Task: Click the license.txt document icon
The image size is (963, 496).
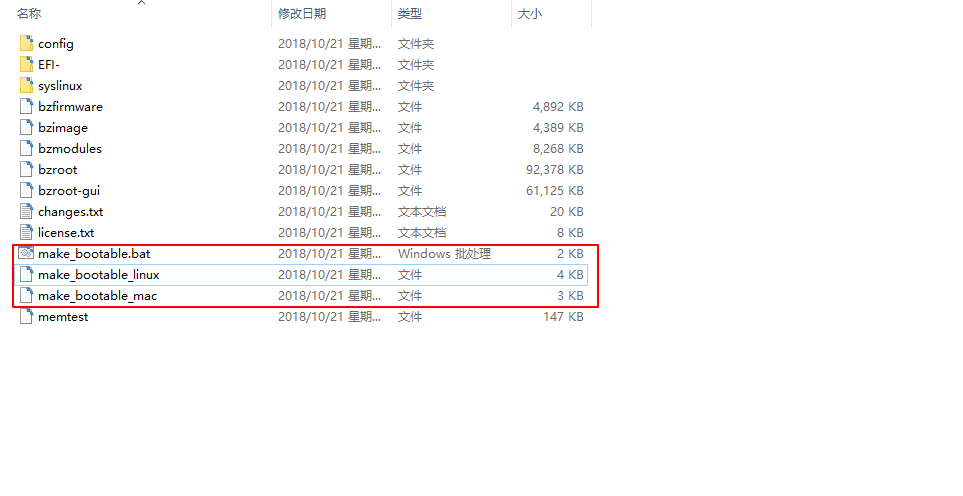Action: (27, 233)
